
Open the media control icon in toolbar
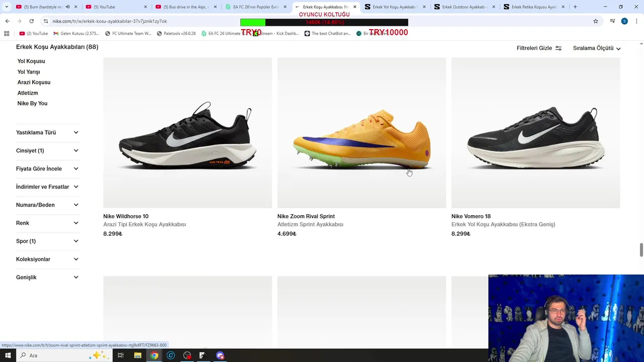click(612, 21)
